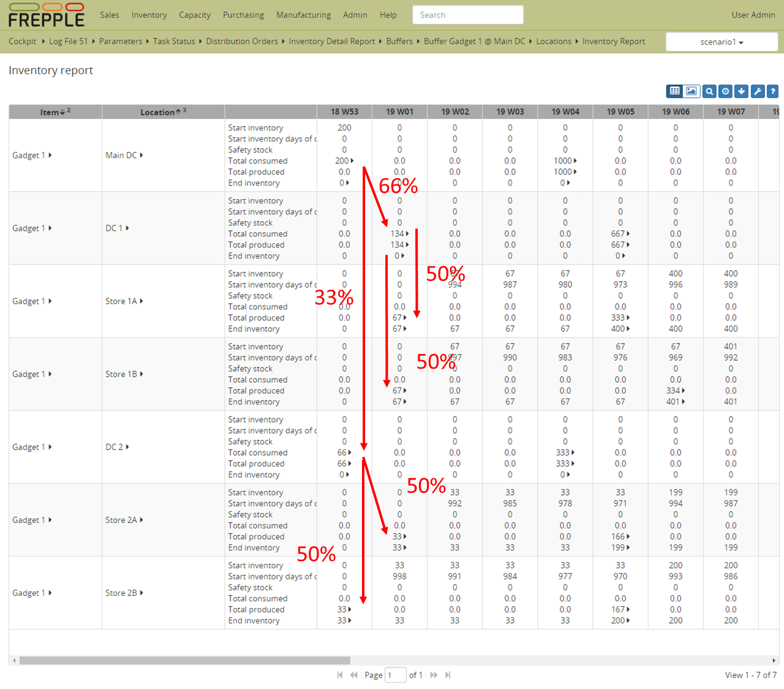
Task: Click the download export arrow icon
Action: 741,91
